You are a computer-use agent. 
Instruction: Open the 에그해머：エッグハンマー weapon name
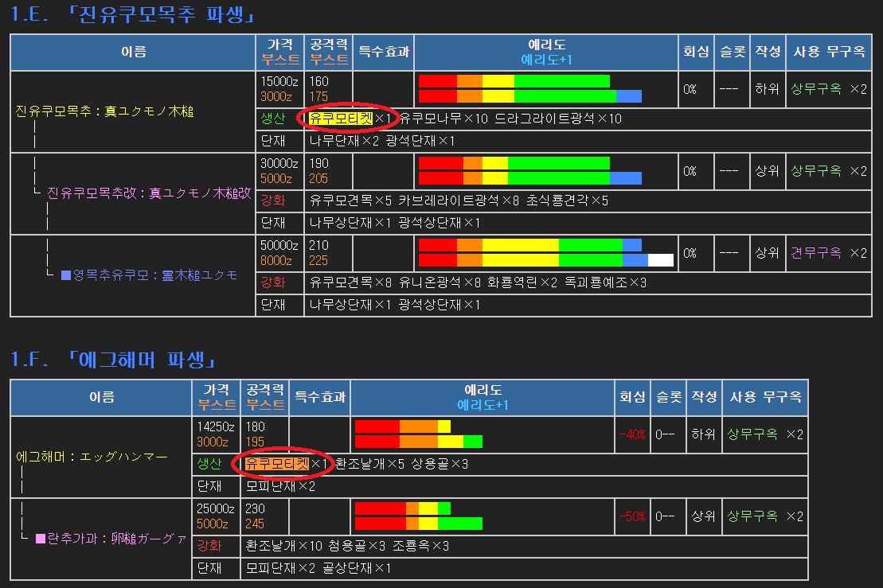[x=92, y=458]
